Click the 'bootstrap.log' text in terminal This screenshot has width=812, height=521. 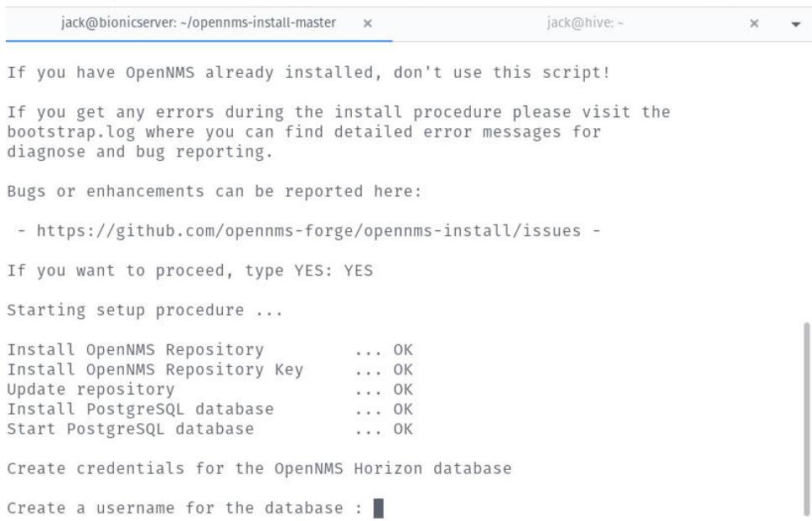click(x=71, y=132)
